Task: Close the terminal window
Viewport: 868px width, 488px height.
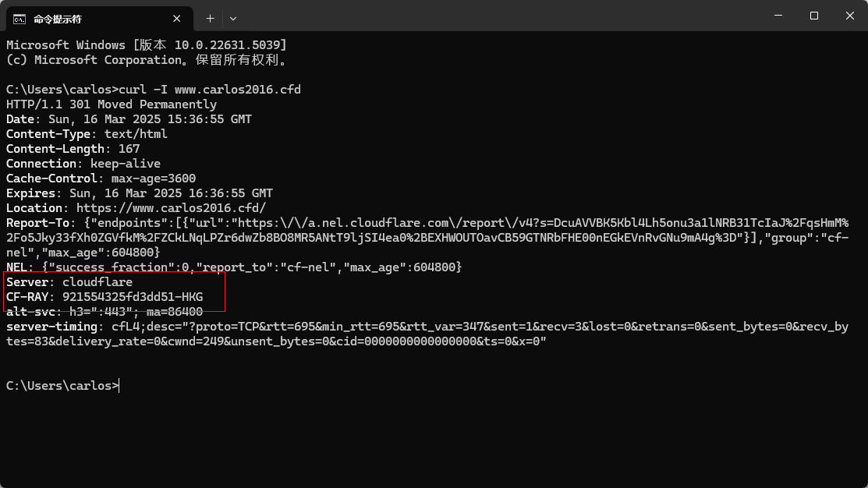Action: tap(850, 16)
